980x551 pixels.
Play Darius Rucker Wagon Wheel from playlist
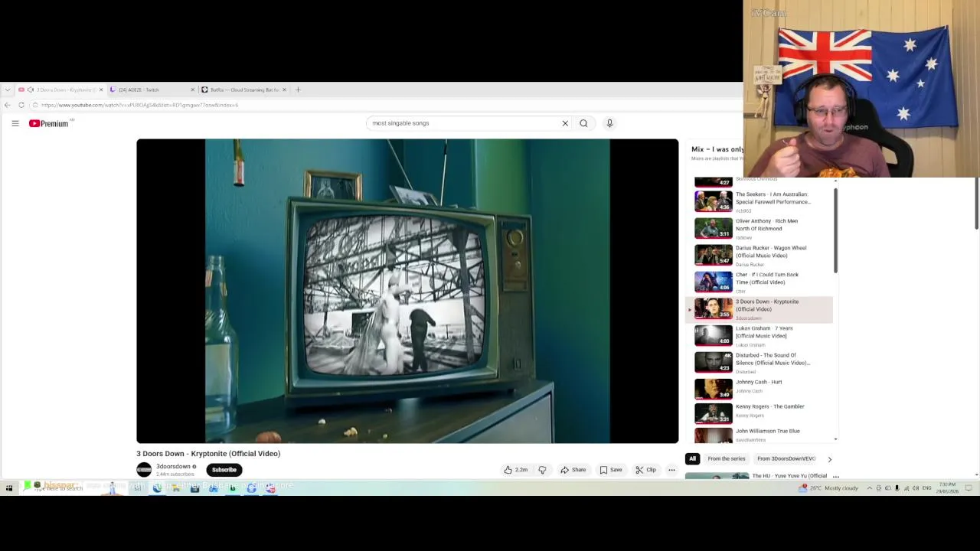(x=759, y=255)
